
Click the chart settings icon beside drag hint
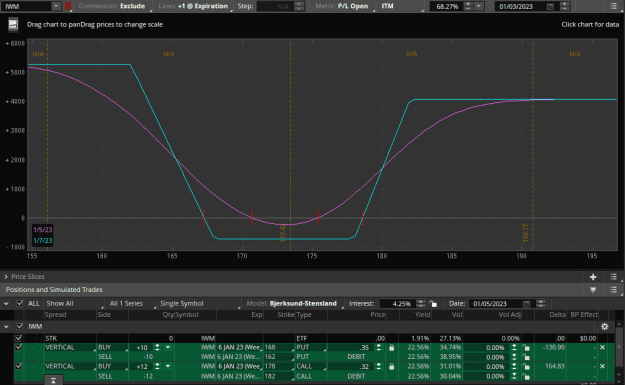click(x=13, y=25)
